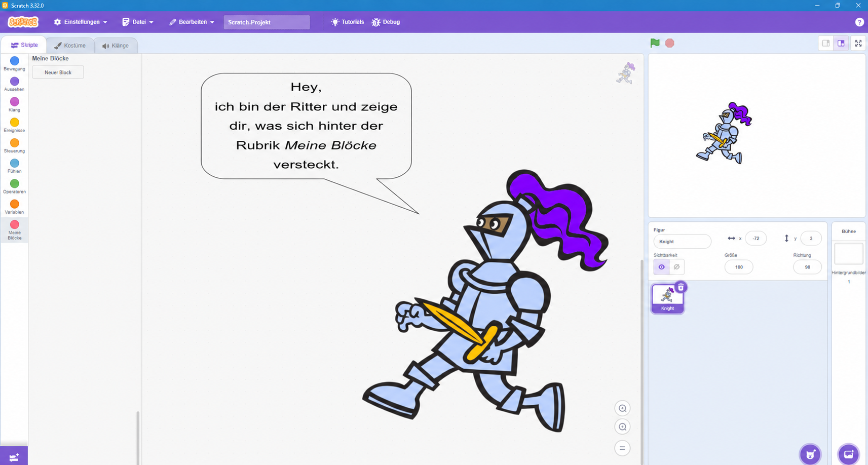Click the Richtung direction field
This screenshot has height=465, width=868.
(x=807, y=267)
